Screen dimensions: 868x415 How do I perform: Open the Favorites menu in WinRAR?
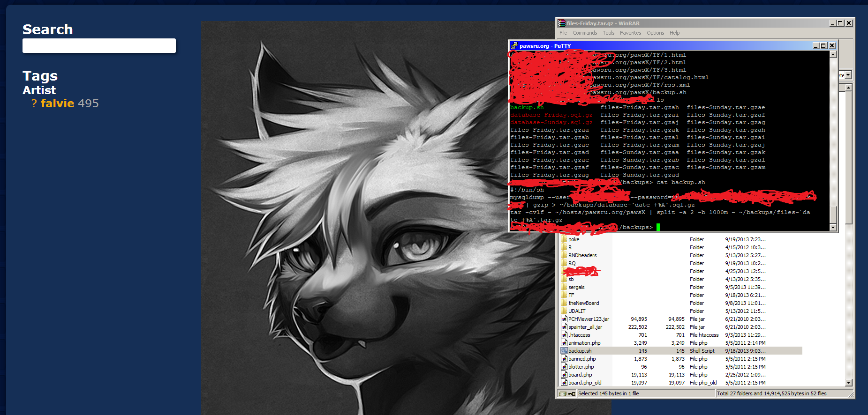coord(630,33)
